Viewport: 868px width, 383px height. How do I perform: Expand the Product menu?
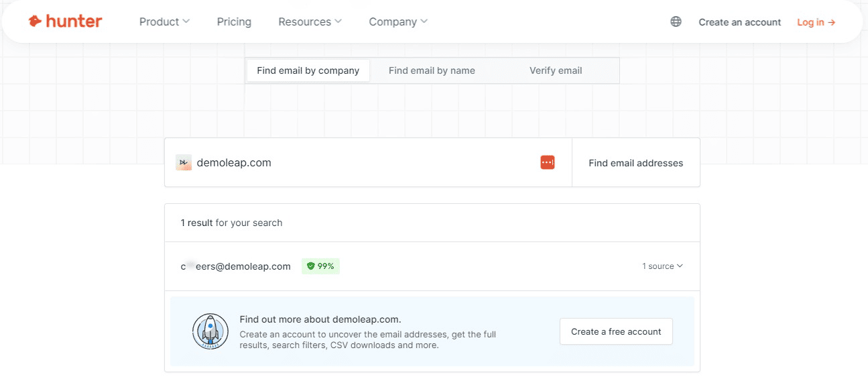164,21
